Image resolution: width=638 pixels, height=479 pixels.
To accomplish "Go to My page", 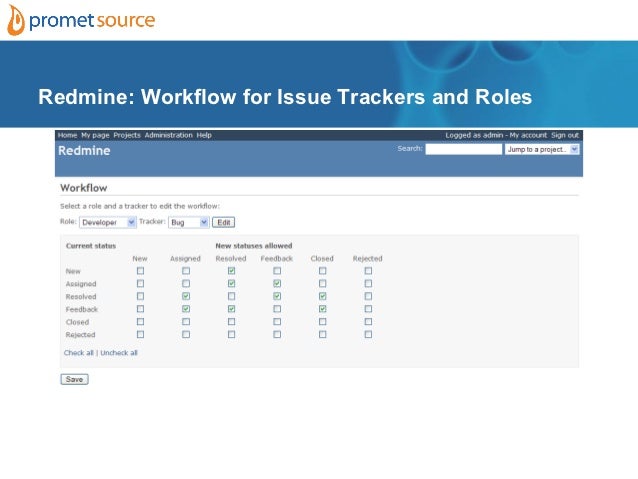I will [95, 135].
